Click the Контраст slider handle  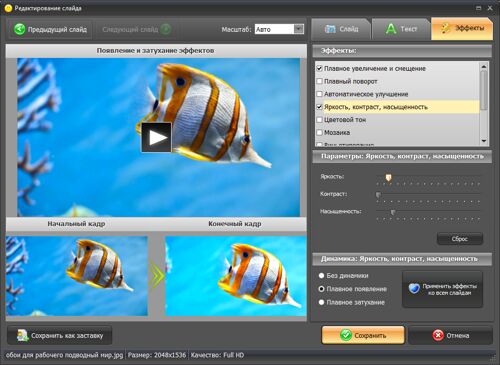378,195
